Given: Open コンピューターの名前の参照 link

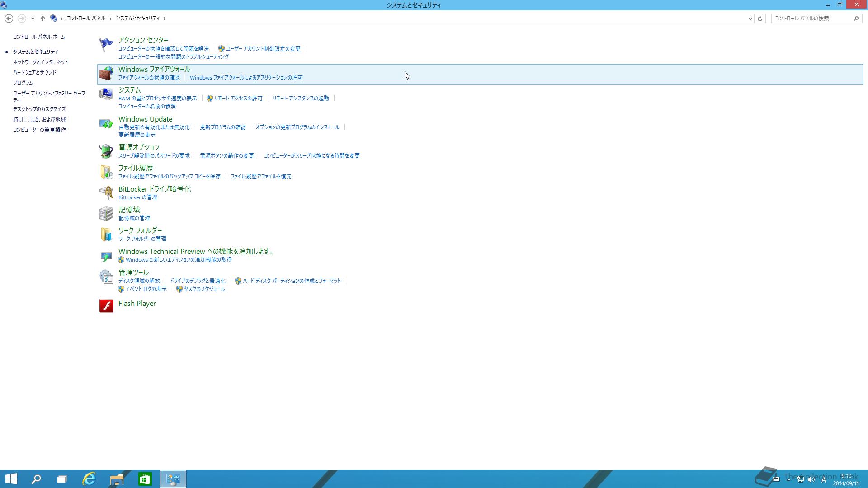Looking at the screenshot, I should click(x=147, y=107).
